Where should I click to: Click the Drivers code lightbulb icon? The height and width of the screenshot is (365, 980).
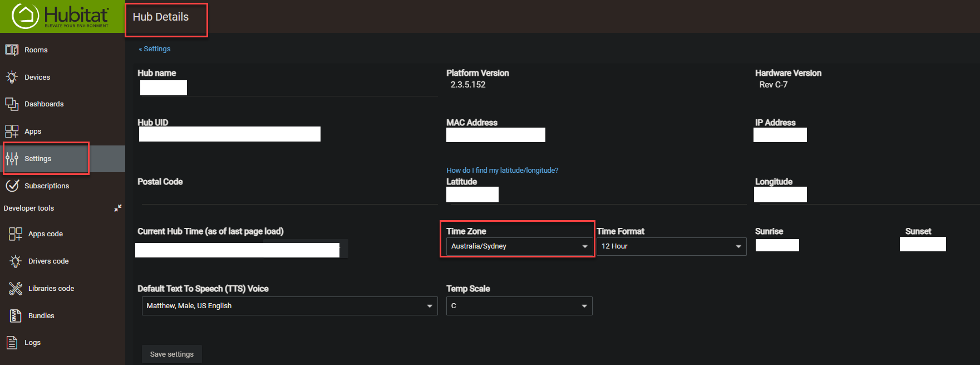pyautogui.click(x=16, y=261)
